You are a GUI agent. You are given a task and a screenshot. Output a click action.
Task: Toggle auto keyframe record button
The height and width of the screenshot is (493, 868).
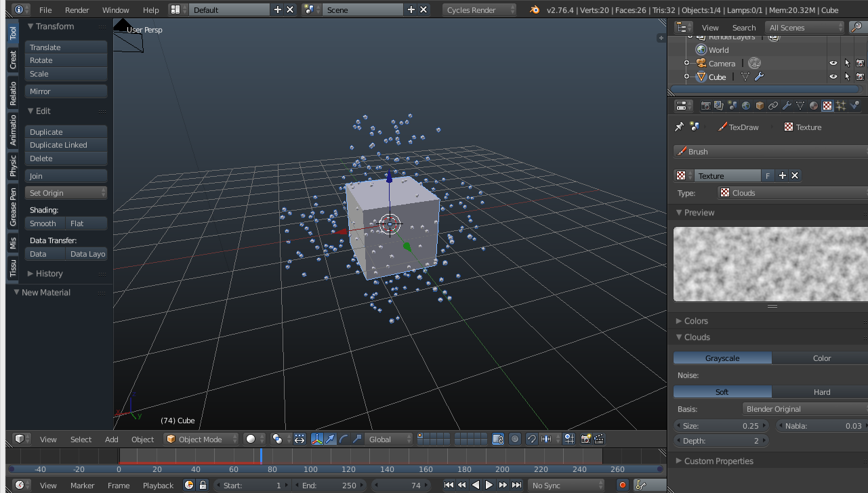point(623,485)
